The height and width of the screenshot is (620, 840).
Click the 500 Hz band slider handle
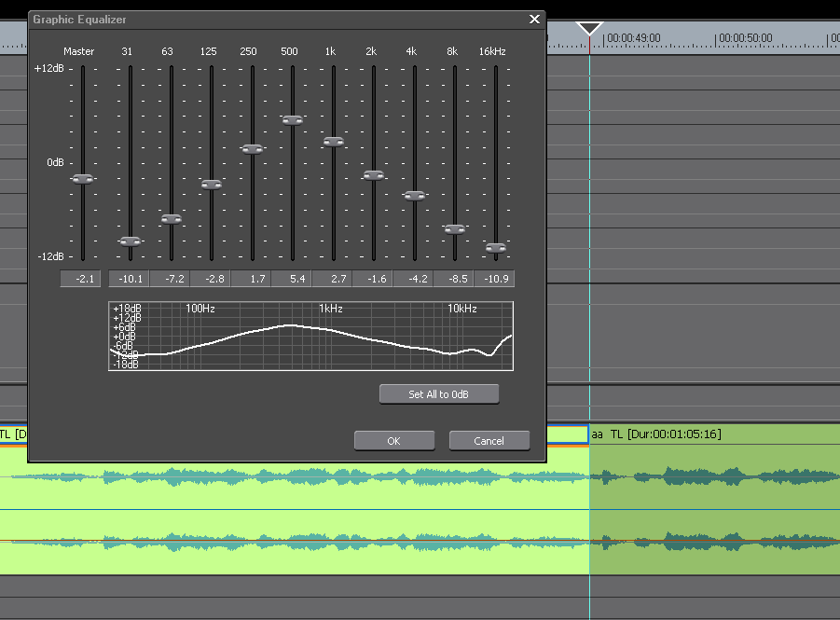(293, 120)
